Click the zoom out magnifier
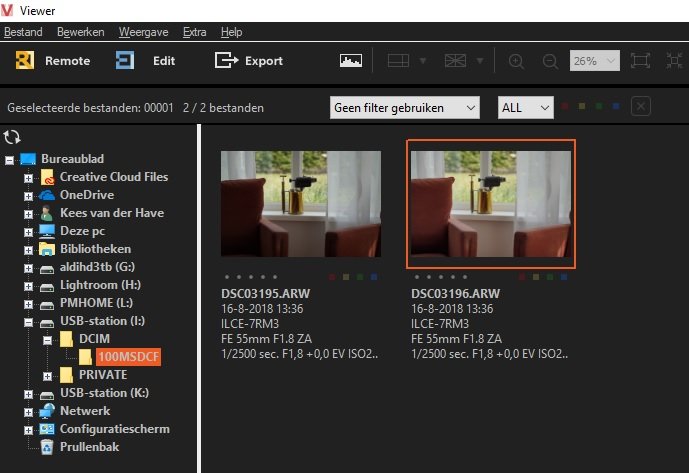 pos(549,61)
